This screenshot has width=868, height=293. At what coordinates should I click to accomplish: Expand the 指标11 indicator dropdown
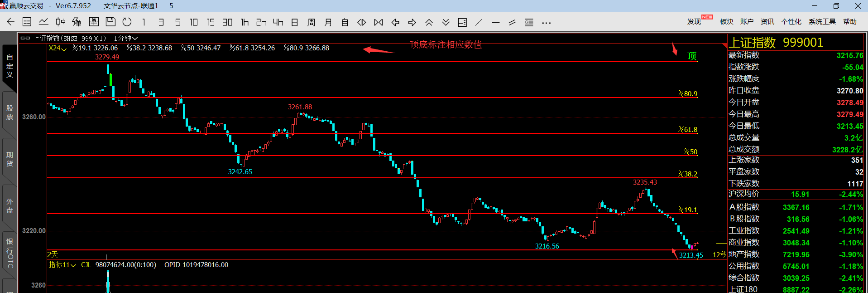click(62, 265)
